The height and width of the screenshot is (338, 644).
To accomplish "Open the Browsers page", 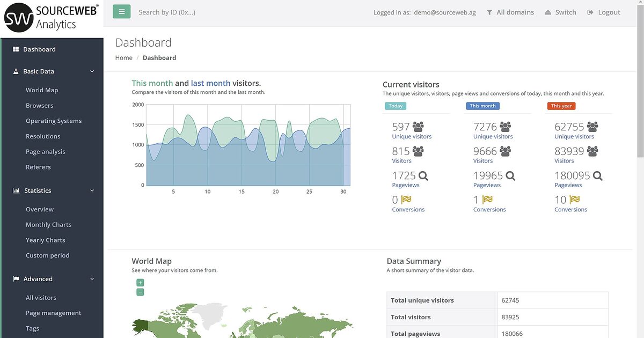I will 40,106.
